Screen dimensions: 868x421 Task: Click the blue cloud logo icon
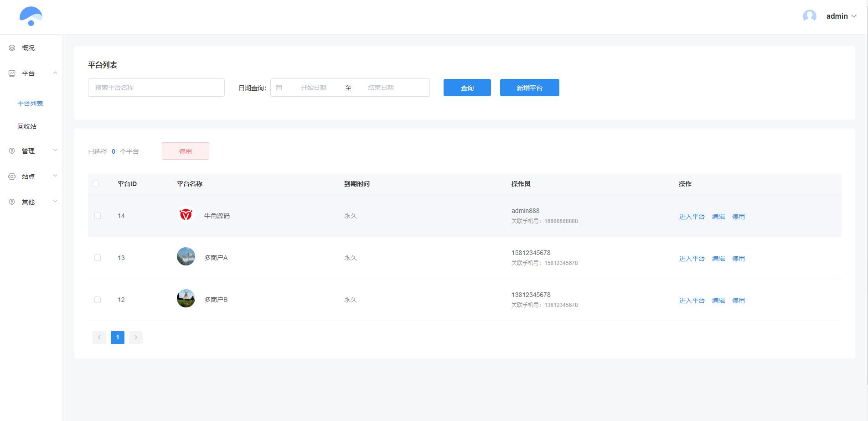coord(31,16)
